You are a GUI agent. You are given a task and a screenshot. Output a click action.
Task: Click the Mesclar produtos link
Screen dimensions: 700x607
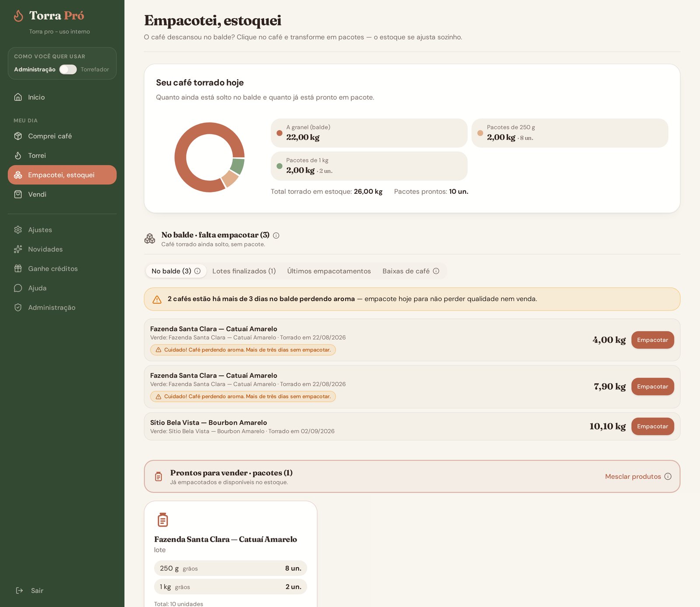pos(633,476)
